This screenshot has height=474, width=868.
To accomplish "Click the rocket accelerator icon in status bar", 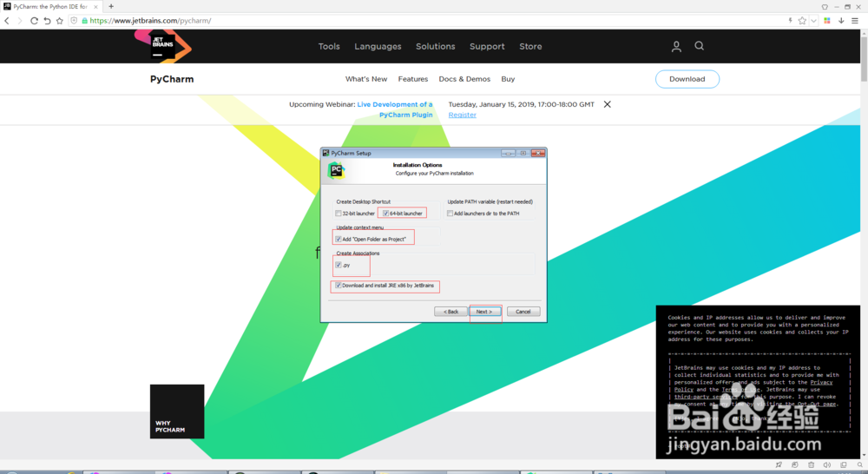I will 779,465.
